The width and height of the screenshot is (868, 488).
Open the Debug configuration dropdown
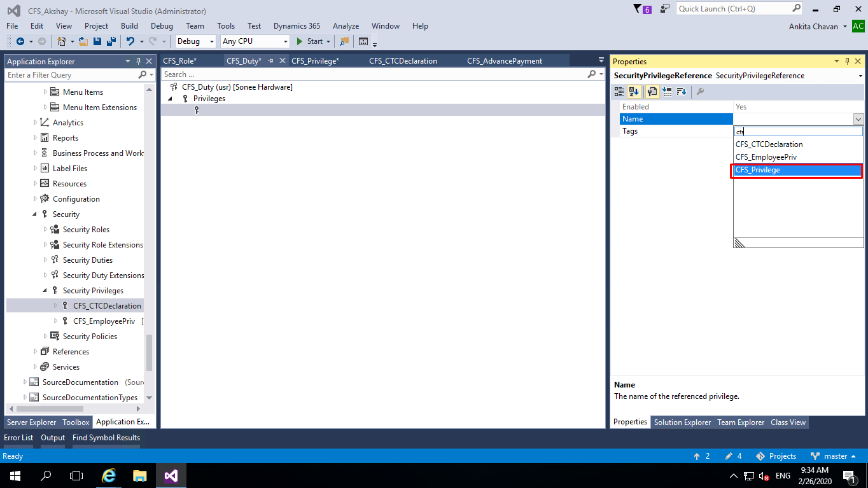[x=196, y=41]
